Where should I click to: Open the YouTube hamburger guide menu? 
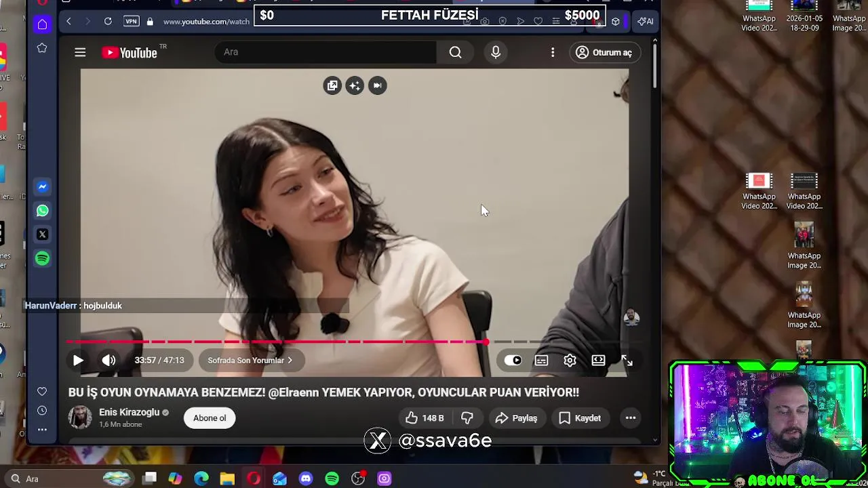coord(80,52)
